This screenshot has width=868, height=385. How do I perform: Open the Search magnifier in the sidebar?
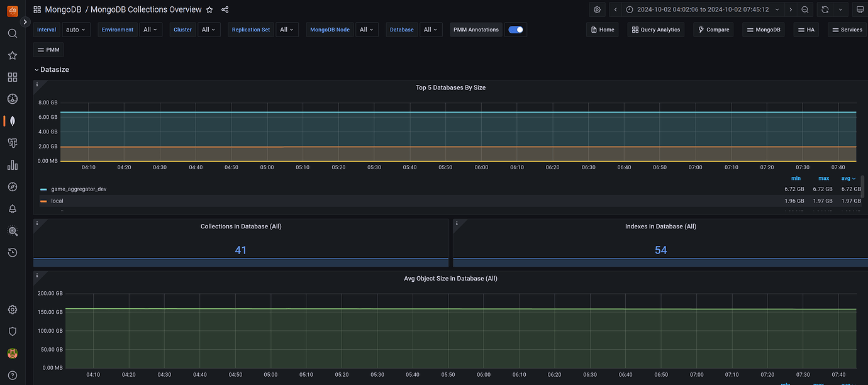coord(12,33)
